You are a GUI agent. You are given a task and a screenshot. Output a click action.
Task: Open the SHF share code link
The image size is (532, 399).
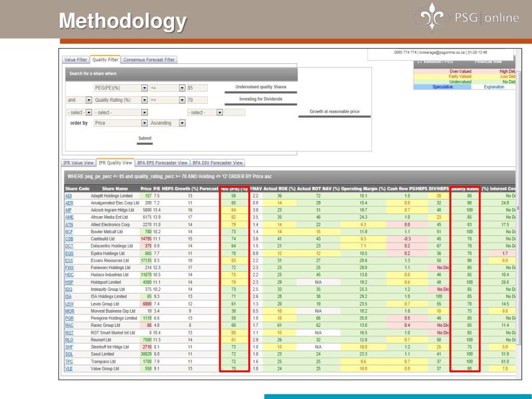point(69,347)
